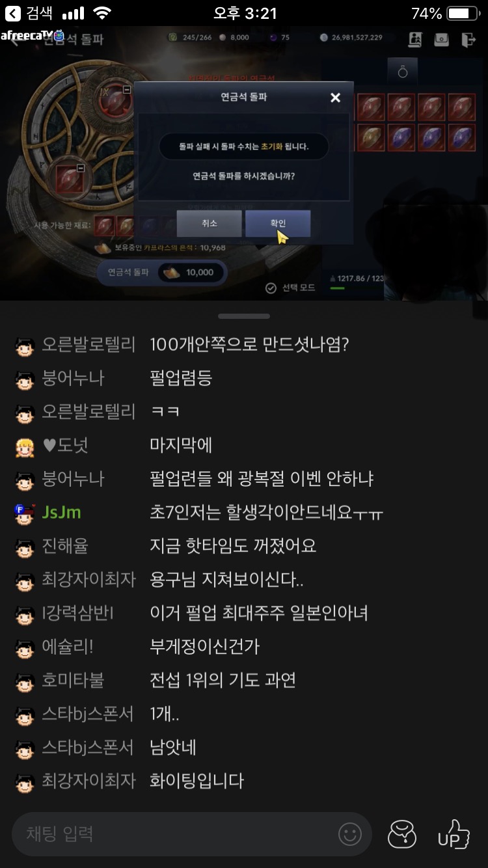Confirm with the 확인 button

point(278,223)
